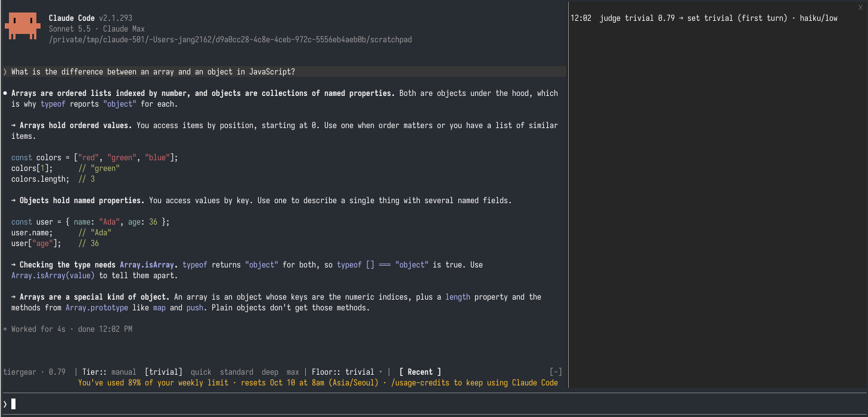This screenshot has width=868, height=417.
Task: Click the tiergear 0.79 status label
Action: (x=35, y=372)
